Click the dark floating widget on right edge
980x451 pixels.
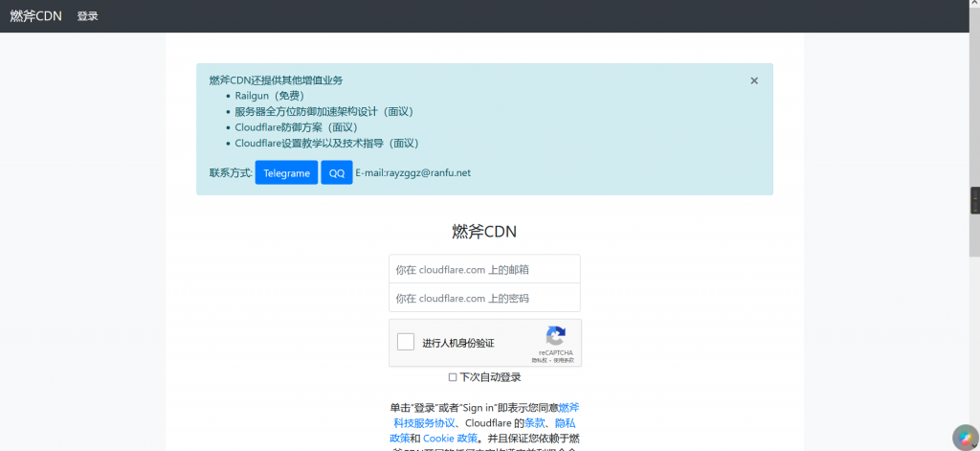tap(975, 201)
